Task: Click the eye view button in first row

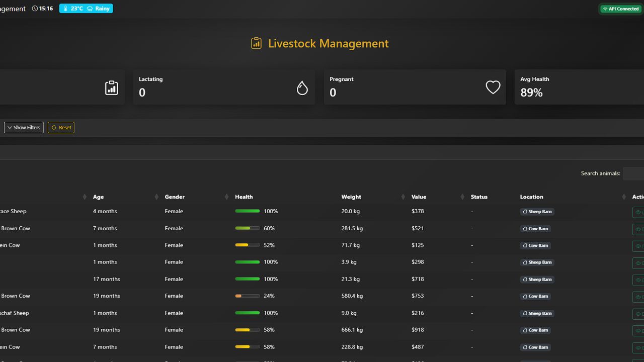Action: coord(638,212)
